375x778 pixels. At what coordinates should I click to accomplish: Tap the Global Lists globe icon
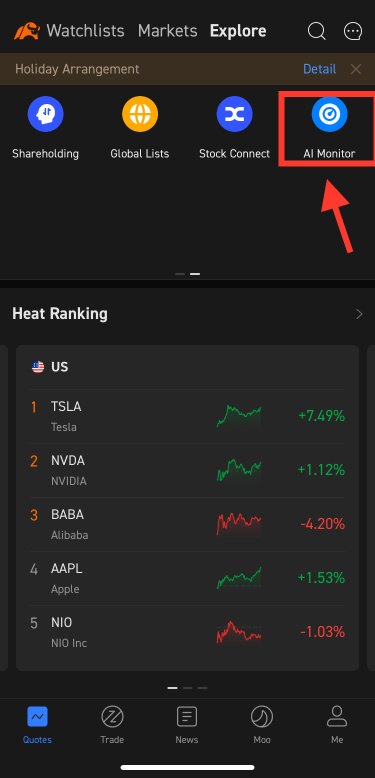pyautogui.click(x=140, y=115)
